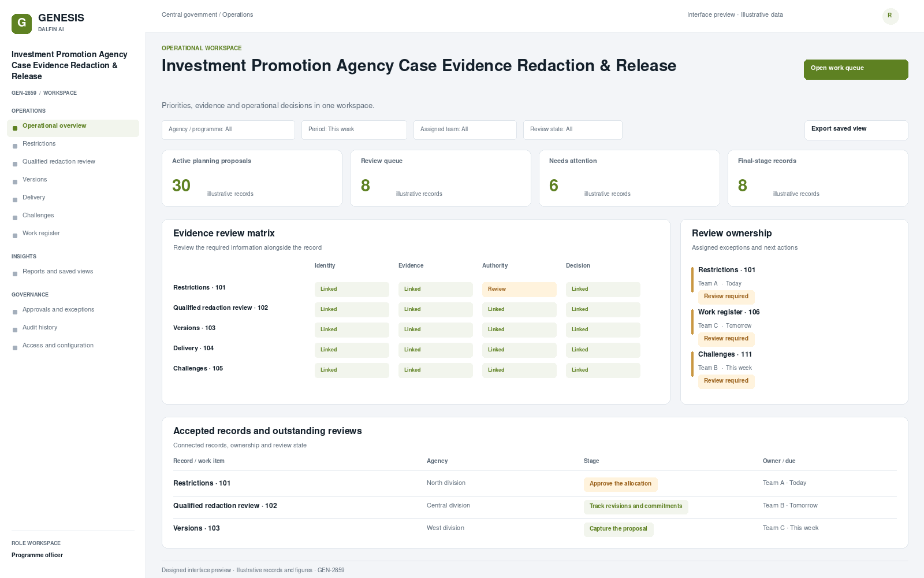The width and height of the screenshot is (924, 578).
Task: Open the Needs attention metric card
Action: click(629, 178)
